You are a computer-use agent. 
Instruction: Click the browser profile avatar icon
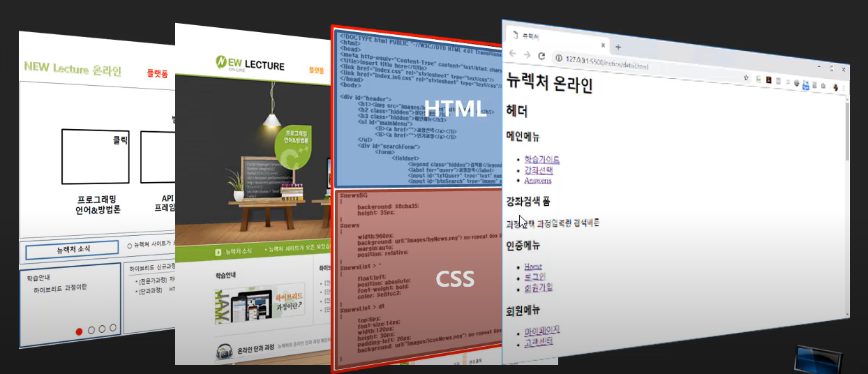point(834,87)
